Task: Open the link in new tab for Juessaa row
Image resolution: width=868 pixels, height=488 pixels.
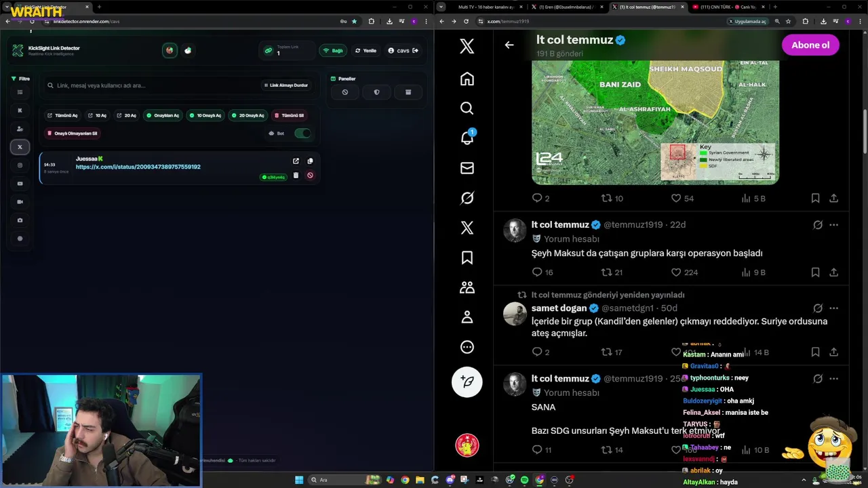Action: point(296,161)
